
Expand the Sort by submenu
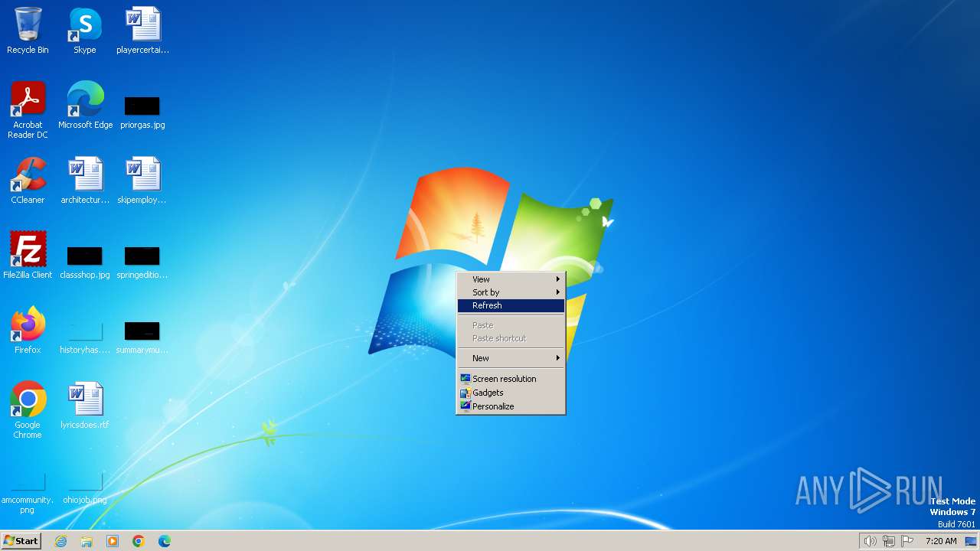511,292
